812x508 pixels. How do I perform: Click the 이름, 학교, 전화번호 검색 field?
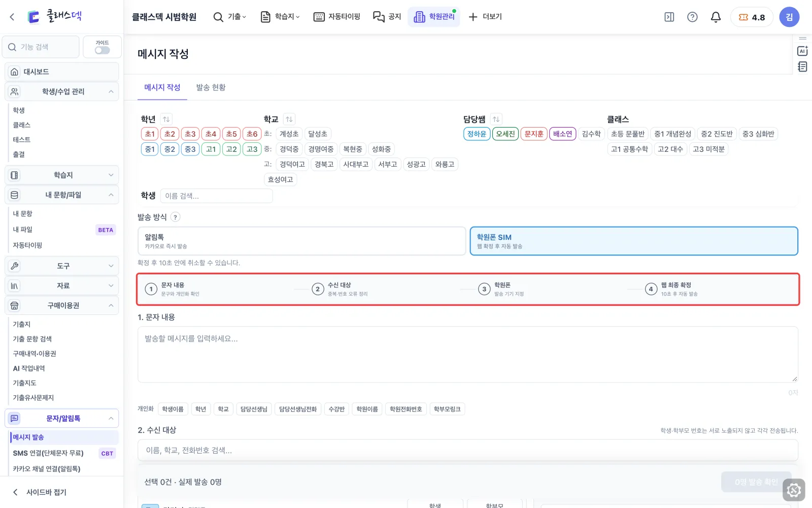click(x=468, y=451)
